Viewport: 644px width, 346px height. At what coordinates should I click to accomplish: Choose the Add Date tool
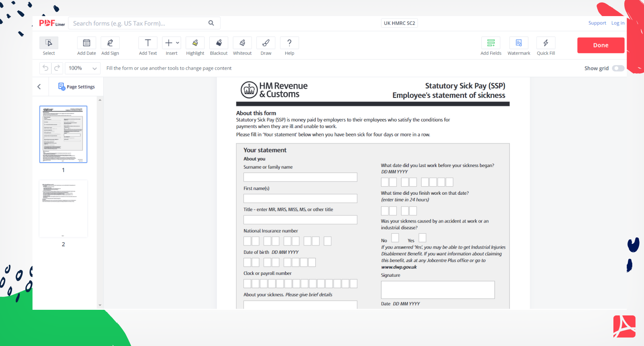tap(87, 46)
